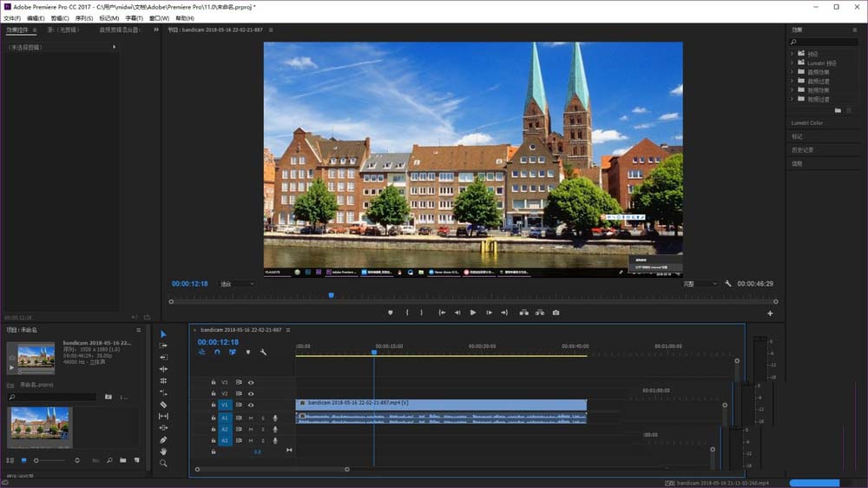Select the Hand tool
This screenshot has height=488, width=868.
tap(163, 452)
